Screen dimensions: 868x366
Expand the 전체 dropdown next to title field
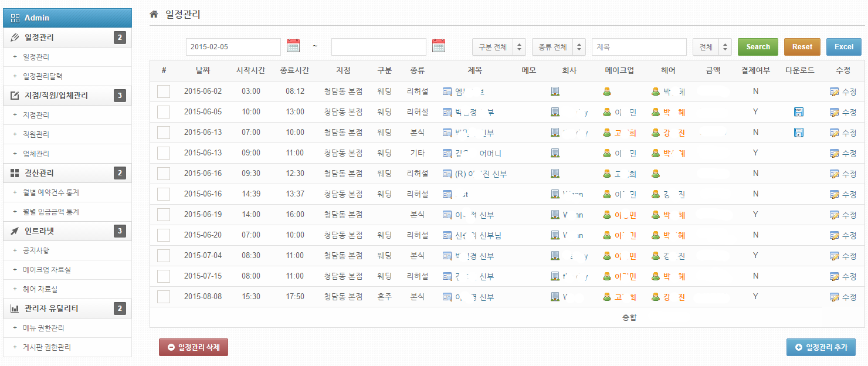click(x=711, y=47)
